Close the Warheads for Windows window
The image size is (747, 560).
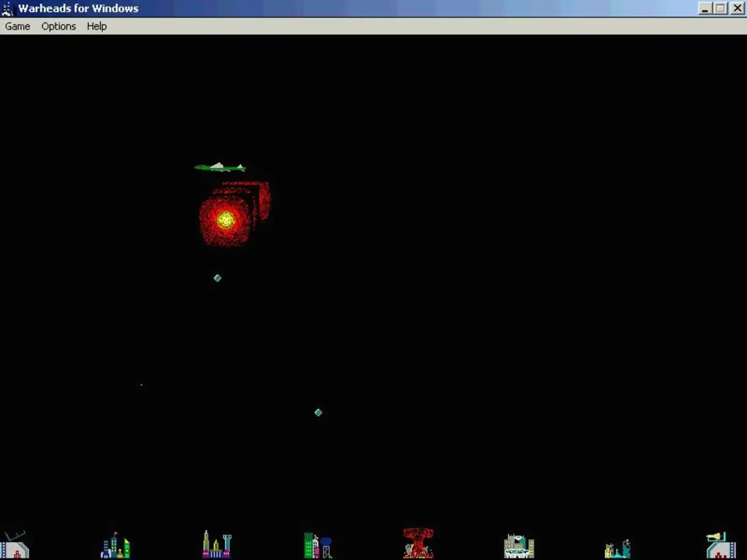click(x=737, y=8)
